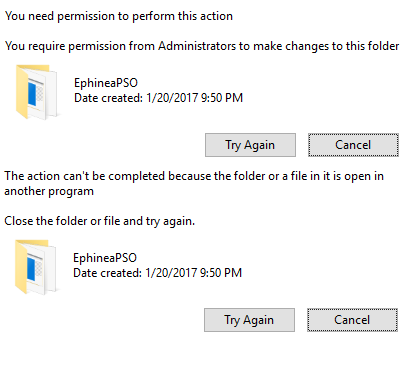Select the EphineaPSO folder name in the permission dialog

106,83
